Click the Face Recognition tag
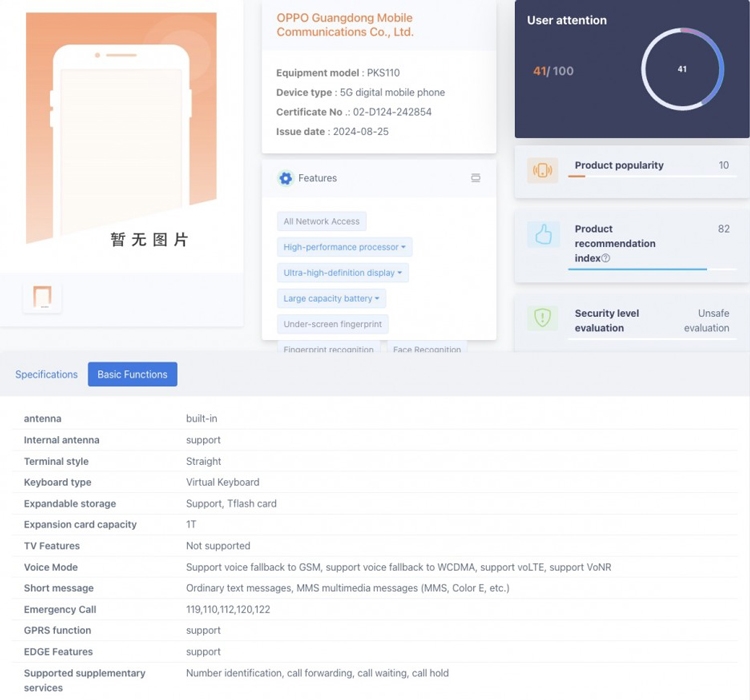Screen dimensions: 750x700 click(x=427, y=348)
